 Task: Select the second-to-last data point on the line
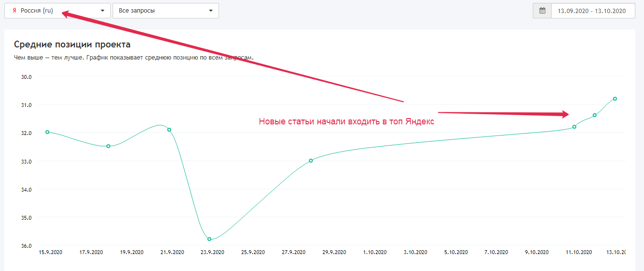pos(595,115)
